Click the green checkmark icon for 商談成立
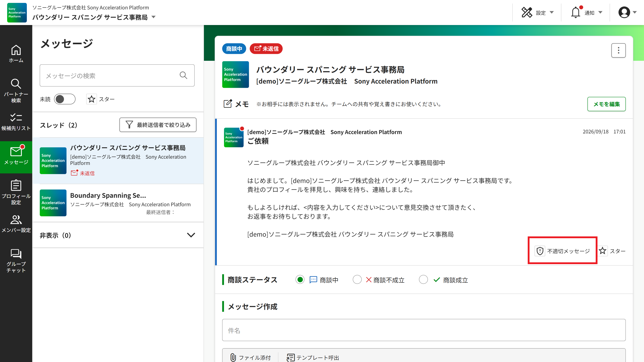644x362 pixels. (436, 280)
